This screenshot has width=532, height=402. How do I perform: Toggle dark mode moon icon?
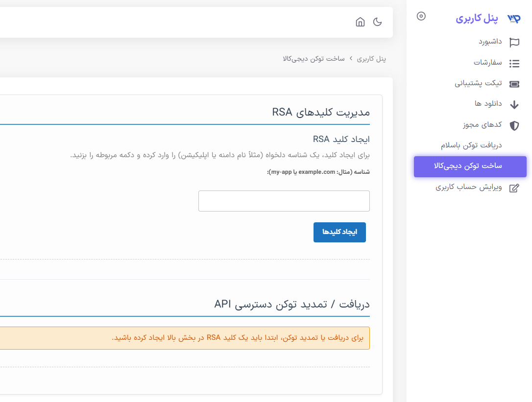[x=377, y=22]
